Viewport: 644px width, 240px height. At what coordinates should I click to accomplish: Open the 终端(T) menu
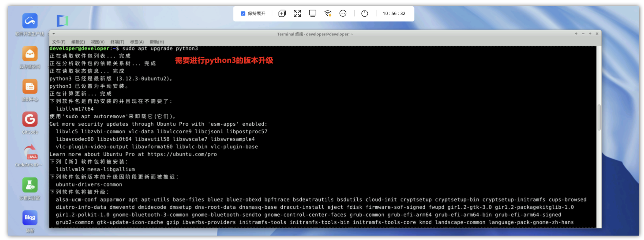pos(117,42)
